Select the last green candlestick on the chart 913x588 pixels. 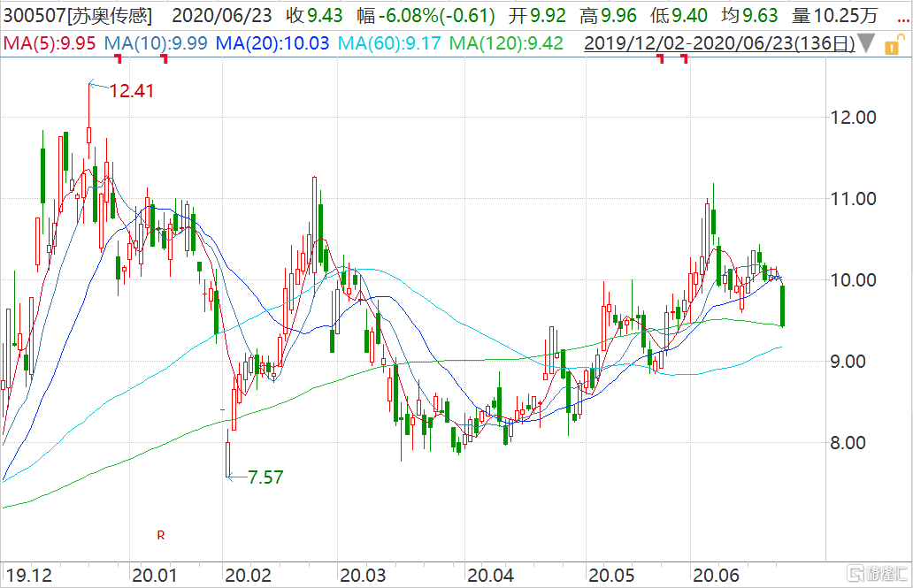point(783,306)
